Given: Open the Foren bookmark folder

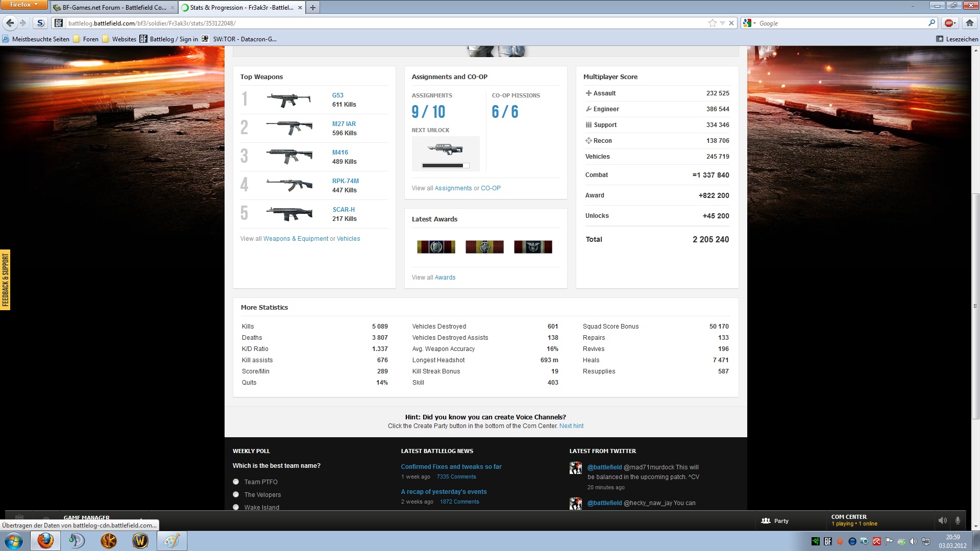Looking at the screenshot, I should (86, 39).
